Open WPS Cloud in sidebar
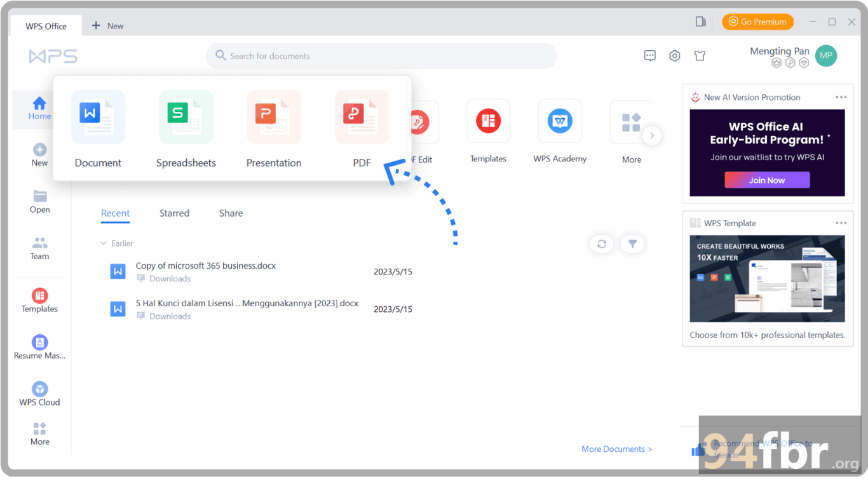Viewport: 868px width, 488px height. pyautogui.click(x=39, y=394)
